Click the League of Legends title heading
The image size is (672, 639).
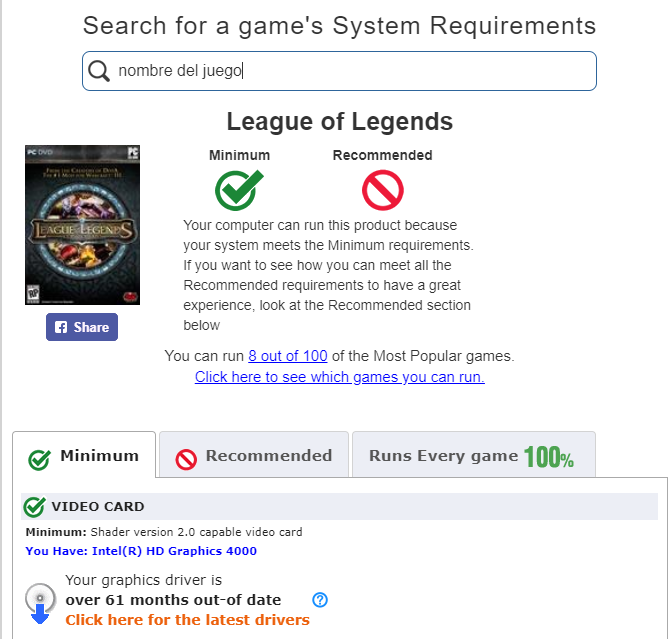pos(339,121)
